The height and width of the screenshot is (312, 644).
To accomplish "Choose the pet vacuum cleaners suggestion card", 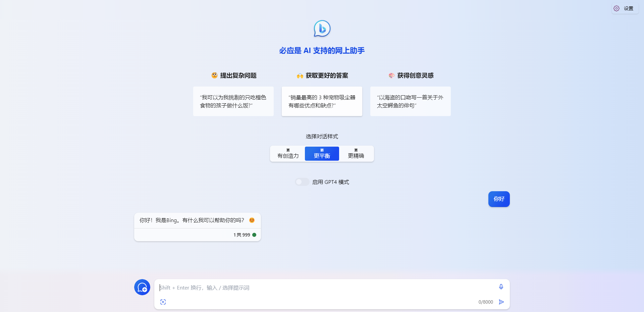I will [322, 101].
